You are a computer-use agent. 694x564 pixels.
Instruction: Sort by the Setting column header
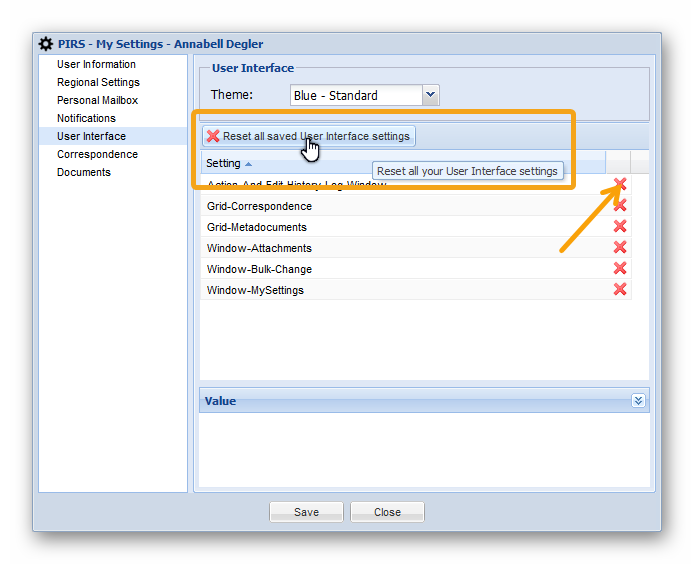click(224, 163)
